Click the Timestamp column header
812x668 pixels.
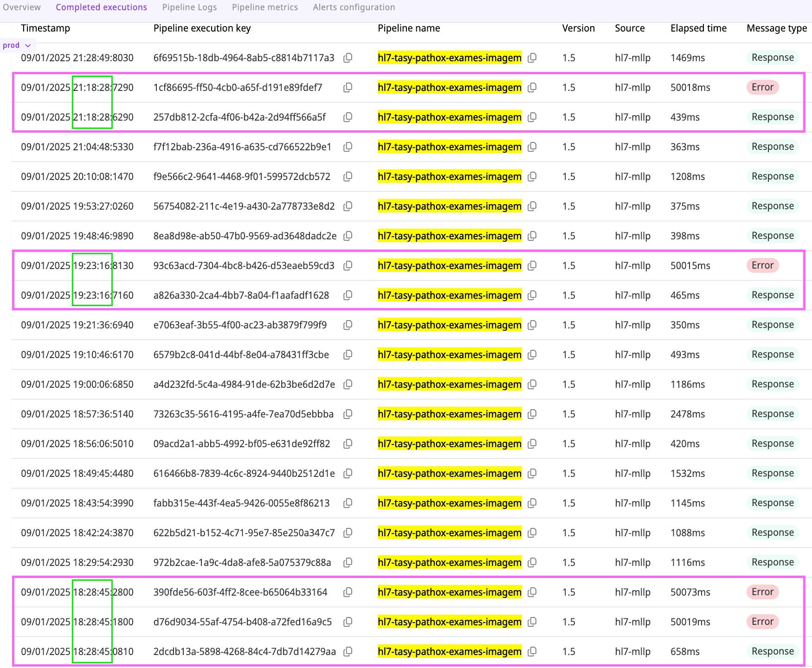45,28
